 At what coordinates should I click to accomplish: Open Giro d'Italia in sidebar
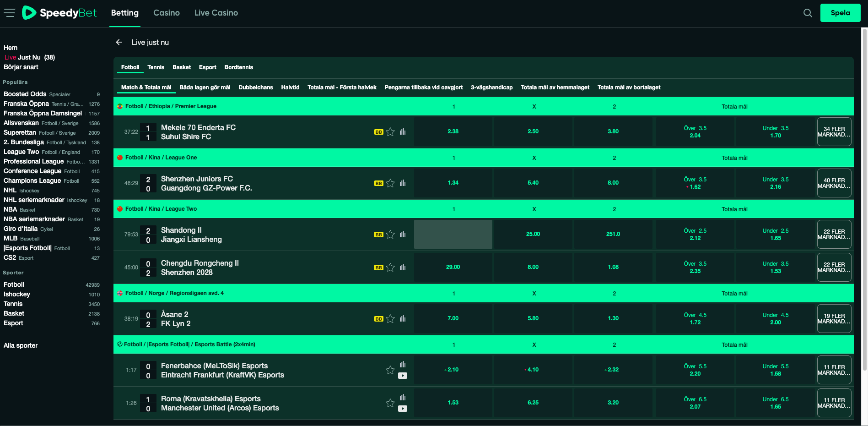(51, 229)
